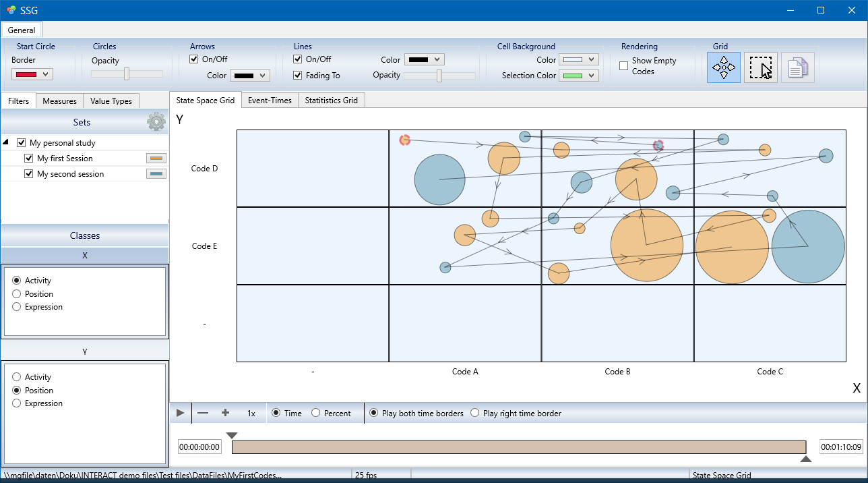This screenshot has width=868, height=483.
Task: Toggle Arrows On/Off checkbox
Action: [194, 59]
